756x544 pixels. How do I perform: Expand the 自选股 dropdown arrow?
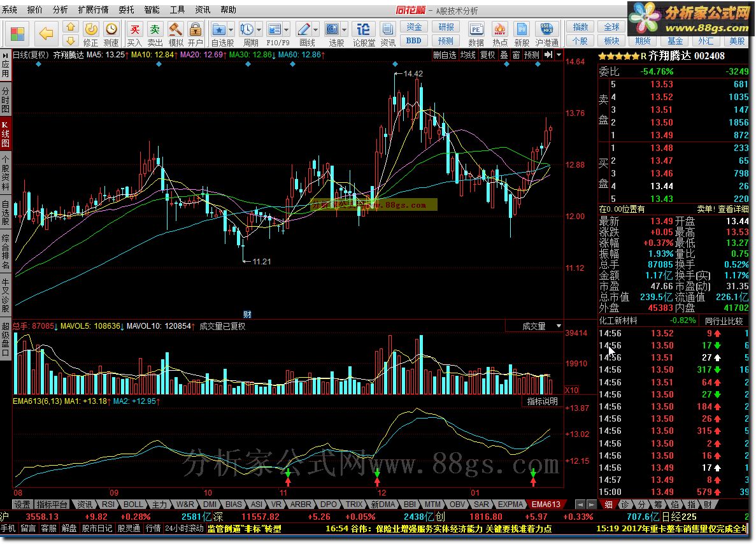click(231, 30)
